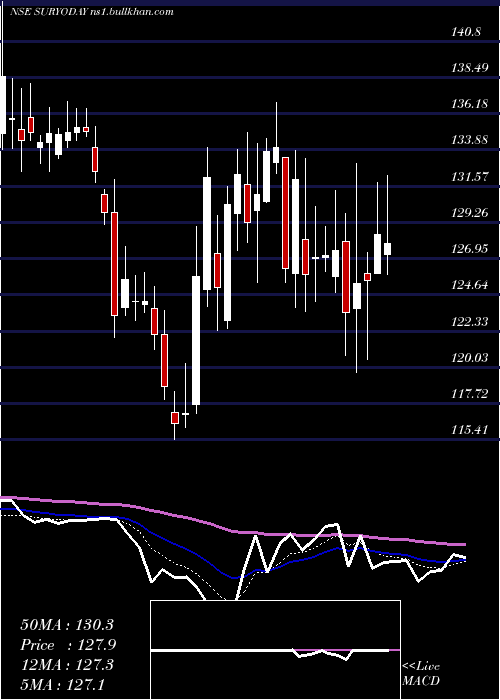Select the 140.8 price axis label
This screenshot has width=500, height=700.
[x=466, y=32]
